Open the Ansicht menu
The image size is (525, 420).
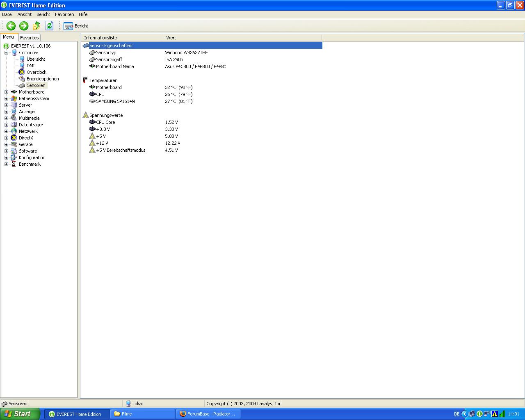25,14
